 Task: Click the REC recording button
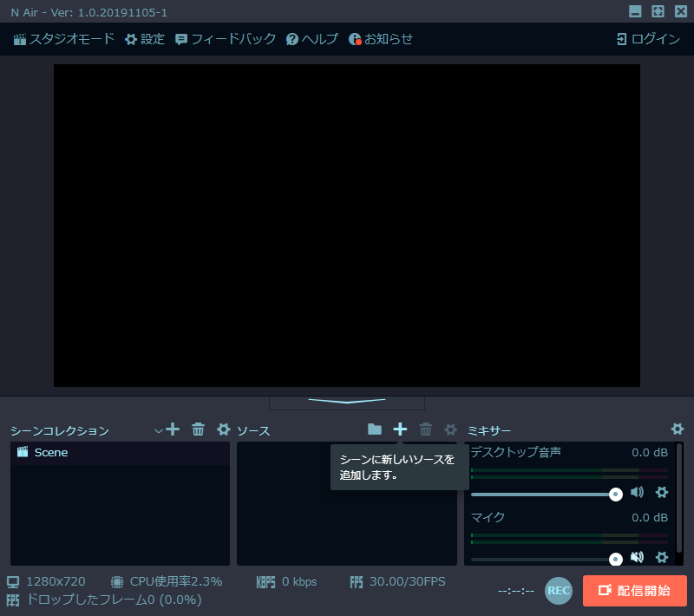pos(559,591)
